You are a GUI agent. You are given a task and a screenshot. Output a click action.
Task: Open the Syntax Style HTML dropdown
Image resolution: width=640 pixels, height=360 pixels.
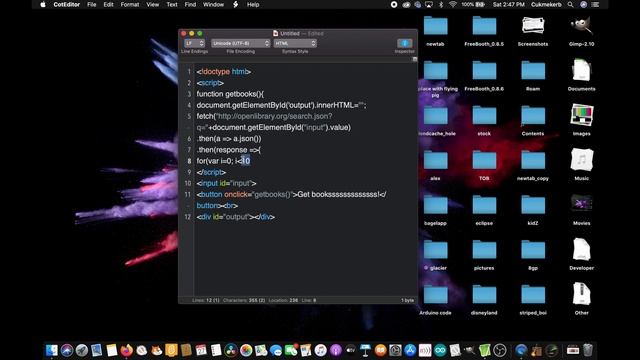[x=295, y=43]
